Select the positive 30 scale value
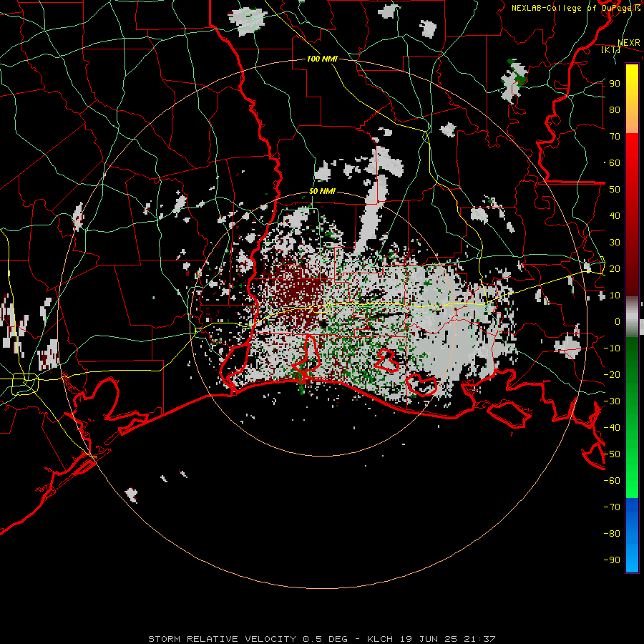The height and width of the screenshot is (644, 644). pos(615,243)
